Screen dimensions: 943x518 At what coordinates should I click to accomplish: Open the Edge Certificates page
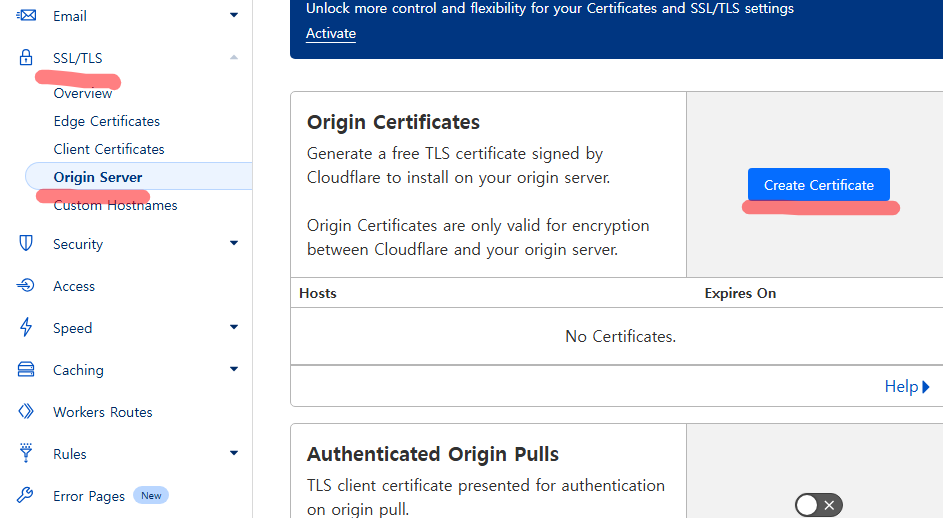[106, 122]
